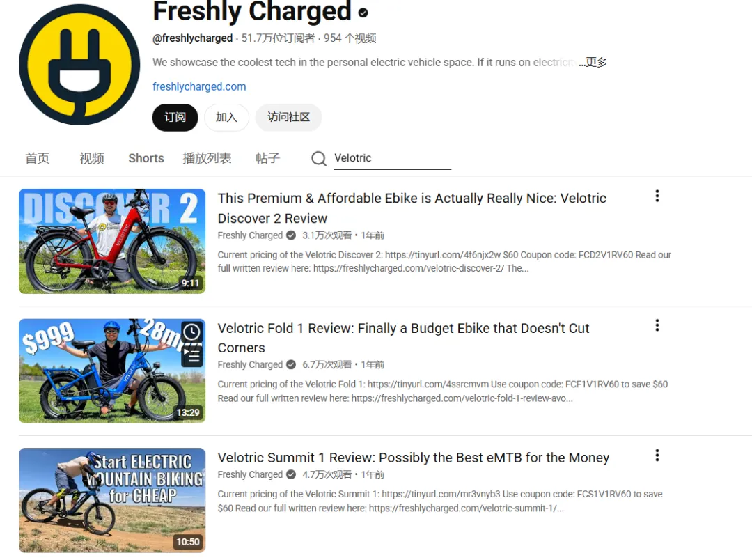Click Add to queue icon on Fold 1 thumbnail
Viewport: 752px width, 560px height.
tap(192, 356)
